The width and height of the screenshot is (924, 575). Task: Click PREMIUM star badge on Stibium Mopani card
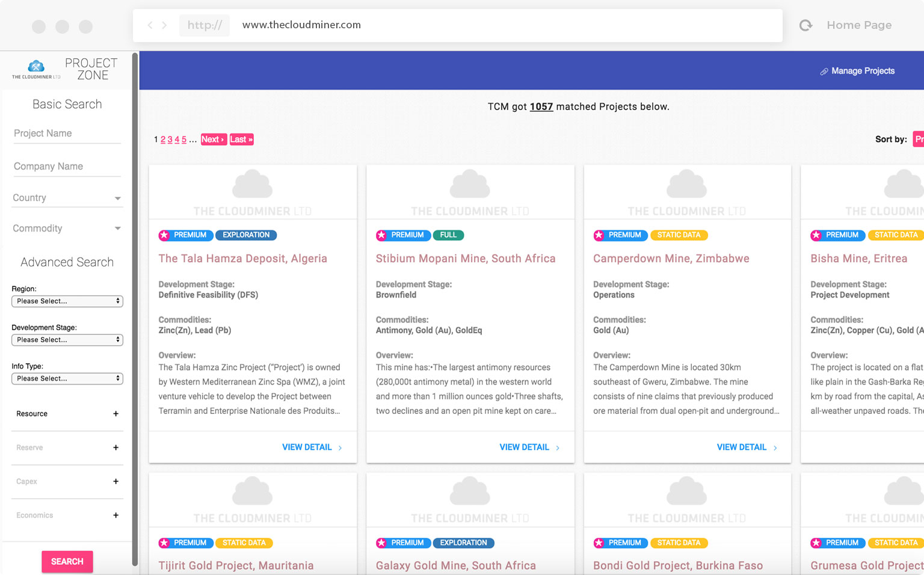click(x=403, y=235)
